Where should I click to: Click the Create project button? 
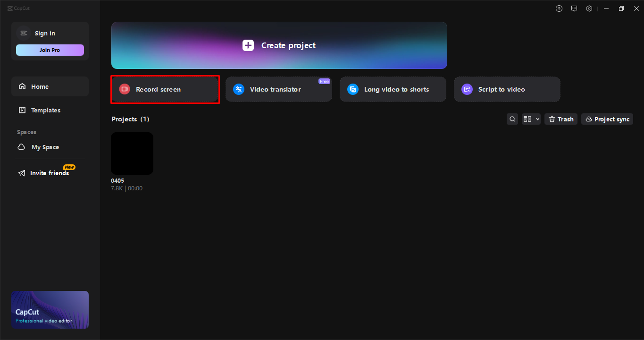279,45
